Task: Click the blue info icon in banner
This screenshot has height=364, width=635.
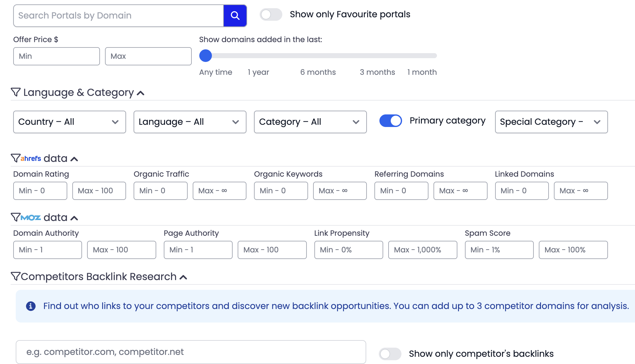Action: [x=30, y=306]
